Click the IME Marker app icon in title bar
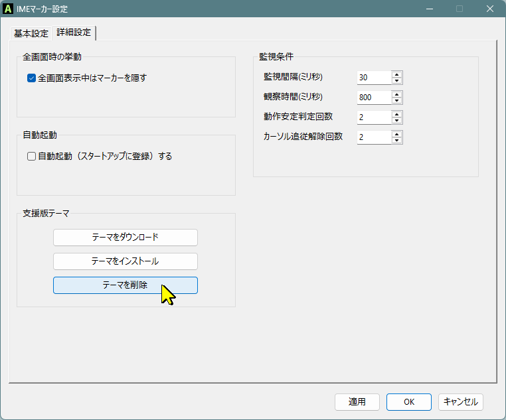Image resolution: width=506 pixels, height=420 pixels. [x=8, y=9]
